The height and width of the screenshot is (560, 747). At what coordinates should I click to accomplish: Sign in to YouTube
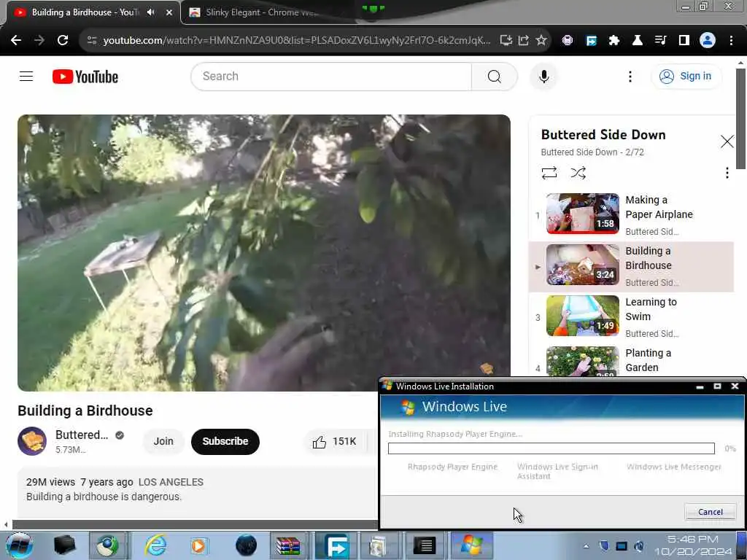(686, 76)
